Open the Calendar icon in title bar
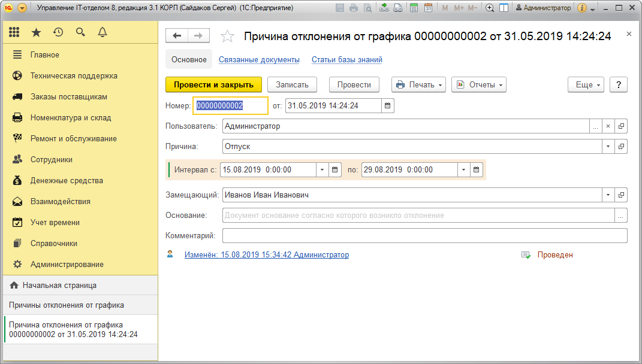642x364 pixels. coord(428,8)
